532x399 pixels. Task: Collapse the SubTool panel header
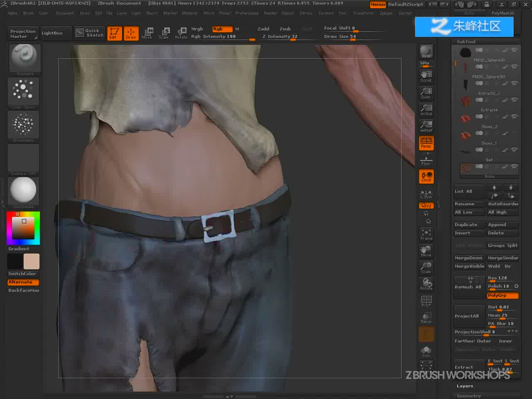point(466,42)
